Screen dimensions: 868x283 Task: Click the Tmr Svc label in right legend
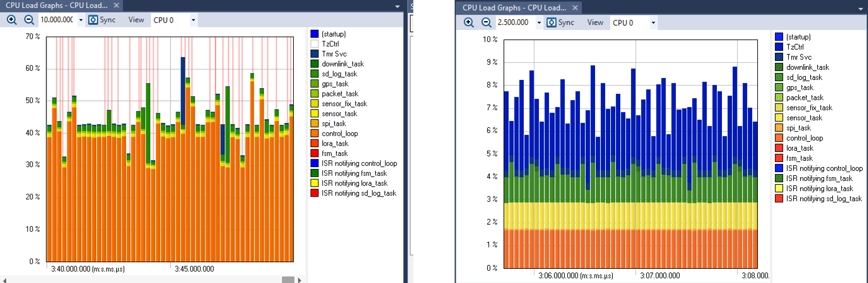[x=799, y=57]
